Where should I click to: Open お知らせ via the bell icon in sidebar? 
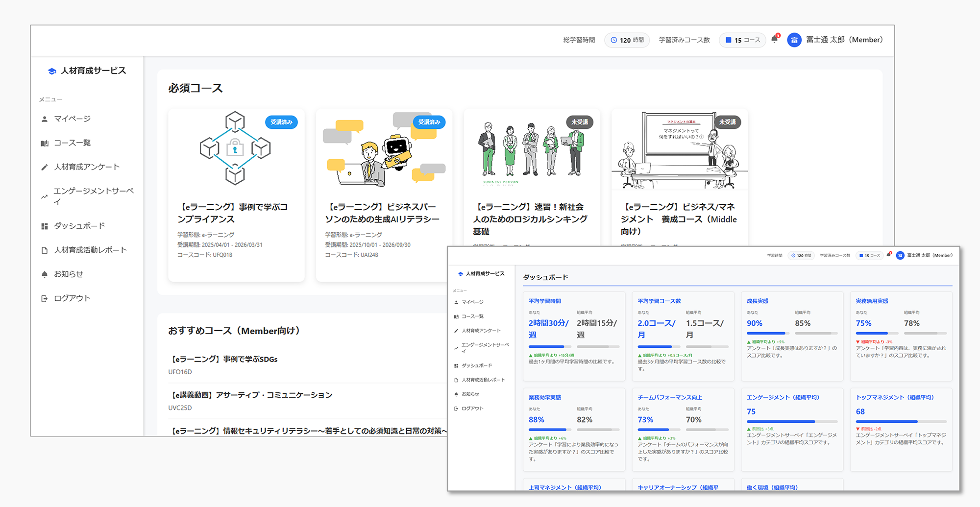(x=46, y=274)
